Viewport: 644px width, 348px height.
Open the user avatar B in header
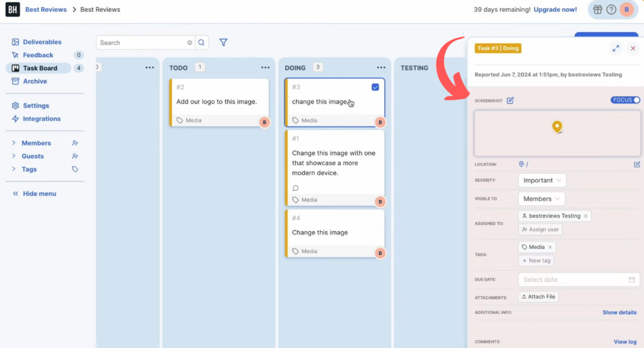[627, 9]
